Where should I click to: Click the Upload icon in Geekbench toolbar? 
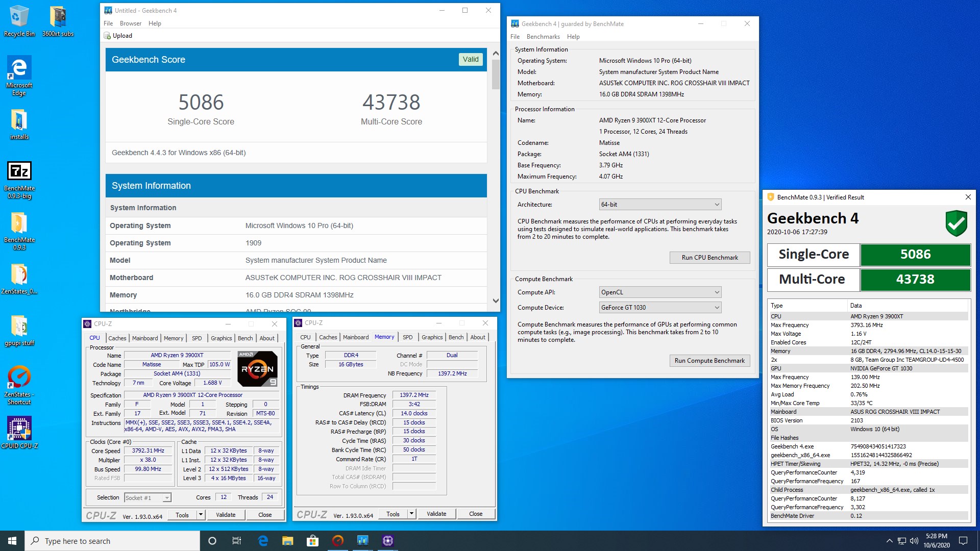[107, 36]
